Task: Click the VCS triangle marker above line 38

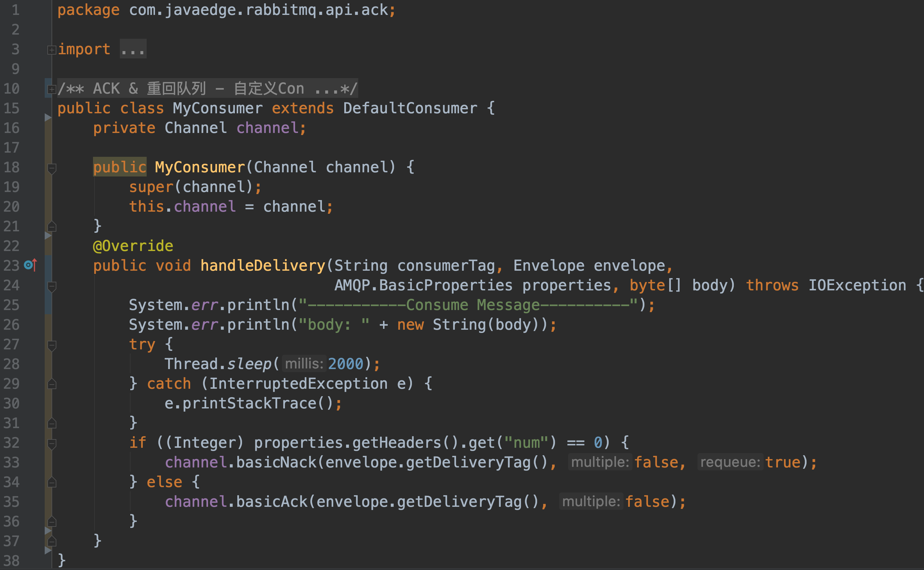Action: pos(47,550)
